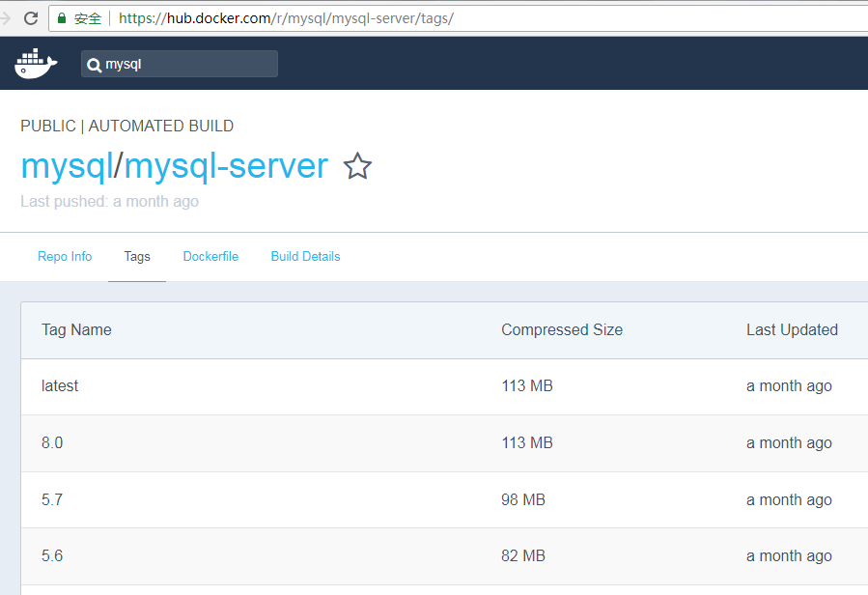The image size is (868, 595).
Task: Switch to the Dockerfile tab
Action: 210,256
